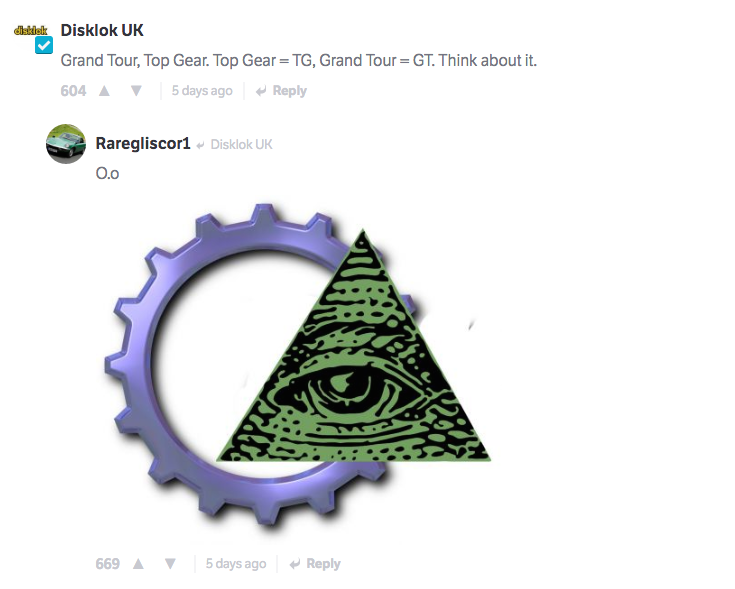Reply to the Disklok UK comment
The image size is (735, 589).
click(x=281, y=90)
